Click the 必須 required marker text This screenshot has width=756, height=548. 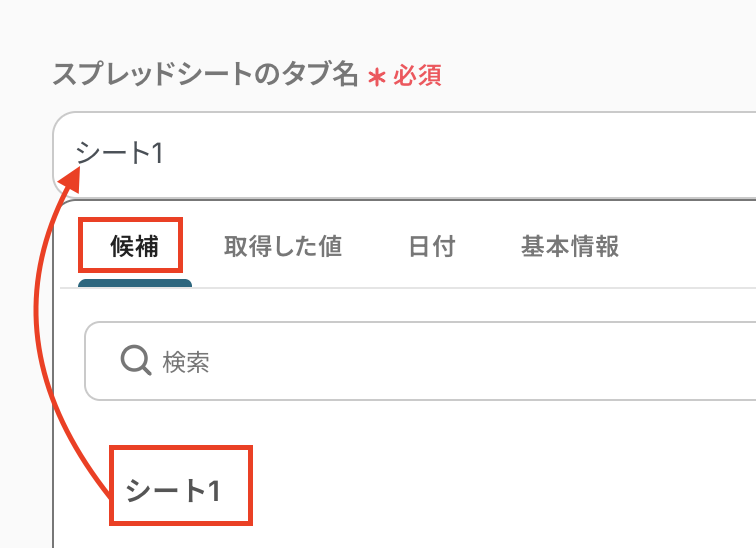(x=417, y=76)
